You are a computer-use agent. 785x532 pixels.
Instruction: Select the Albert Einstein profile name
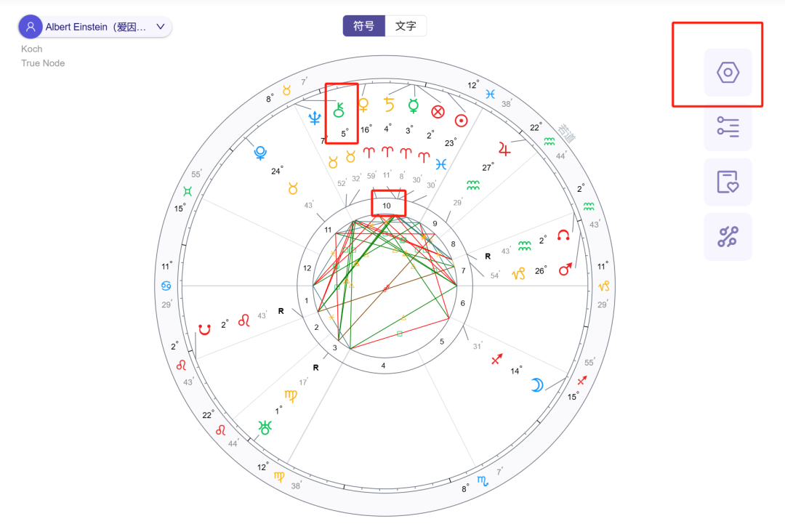pos(96,27)
